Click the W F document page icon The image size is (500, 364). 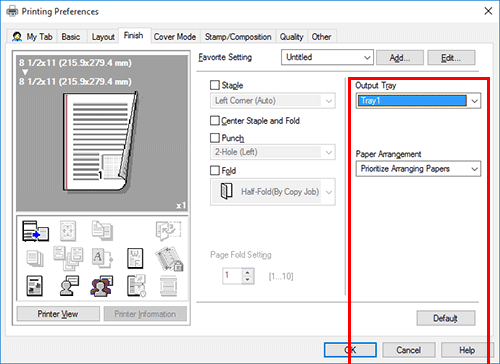[135, 258]
